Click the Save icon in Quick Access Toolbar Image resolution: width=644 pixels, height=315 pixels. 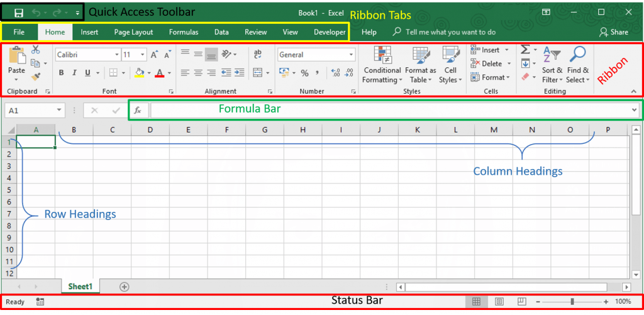pyautogui.click(x=18, y=13)
